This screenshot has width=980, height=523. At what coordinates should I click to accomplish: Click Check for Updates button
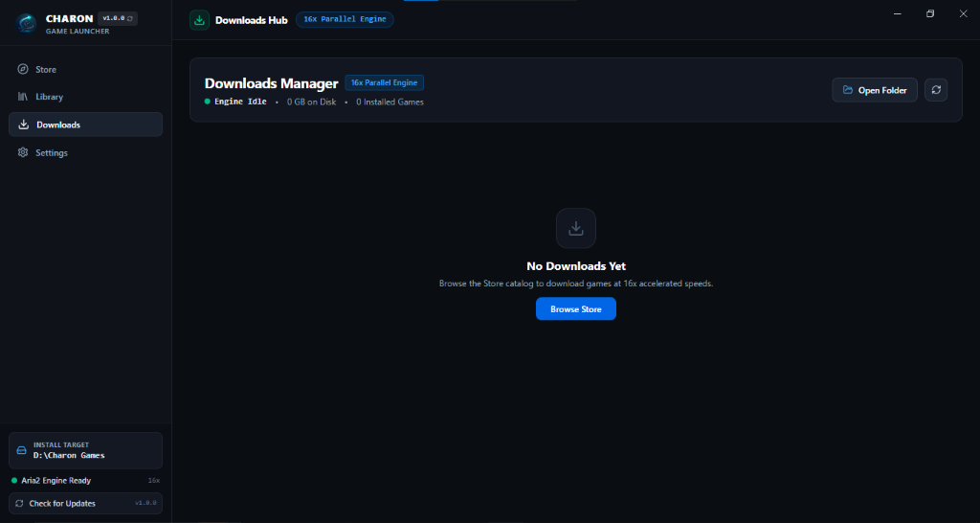(85, 504)
